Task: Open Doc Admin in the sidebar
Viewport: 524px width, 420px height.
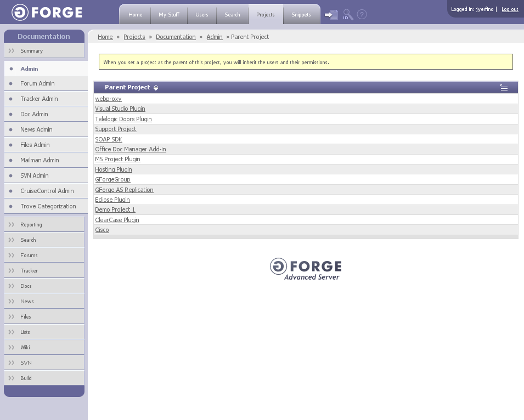Action: click(x=46, y=114)
